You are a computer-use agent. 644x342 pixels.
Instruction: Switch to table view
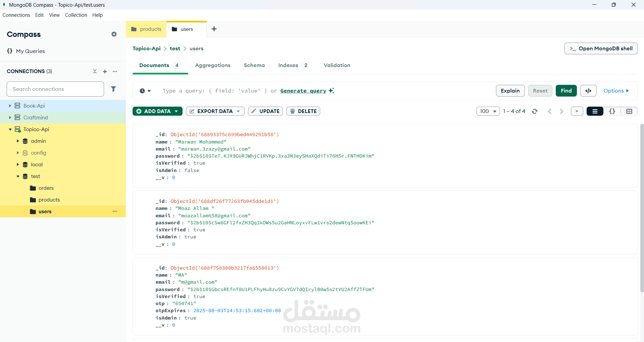click(629, 111)
